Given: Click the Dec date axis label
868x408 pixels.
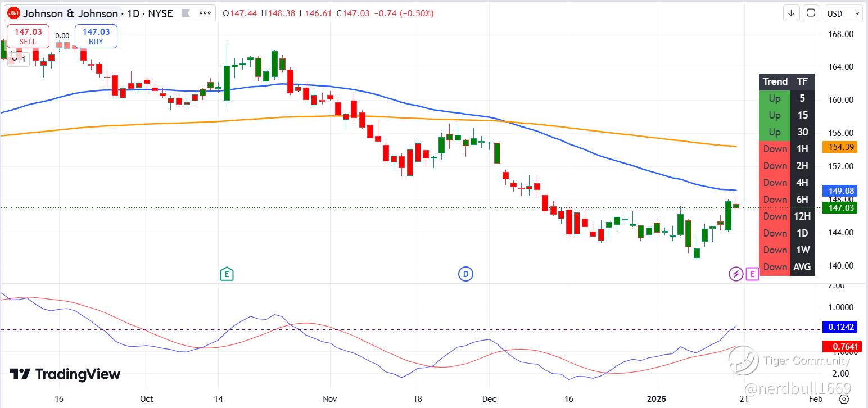Looking at the screenshot, I should tap(489, 399).
